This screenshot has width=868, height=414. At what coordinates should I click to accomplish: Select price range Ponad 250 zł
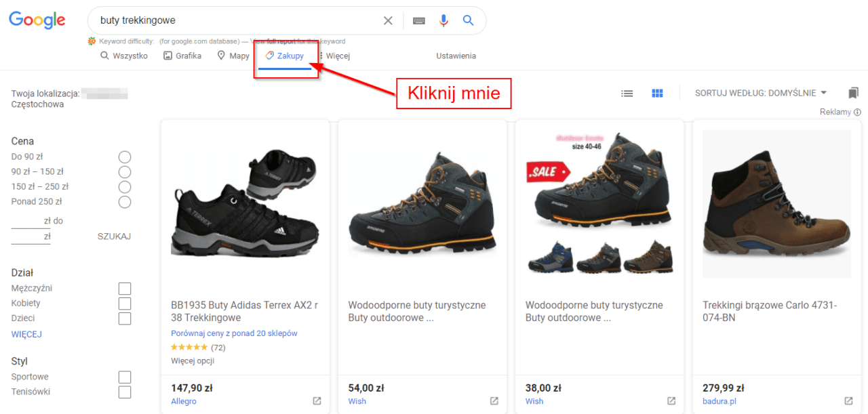click(125, 202)
